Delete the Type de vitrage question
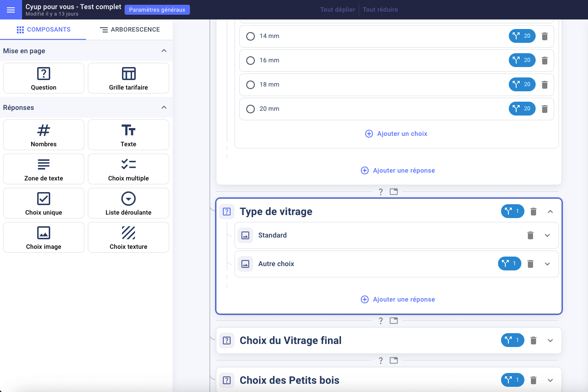 pyautogui.click(x=533, y=212)
